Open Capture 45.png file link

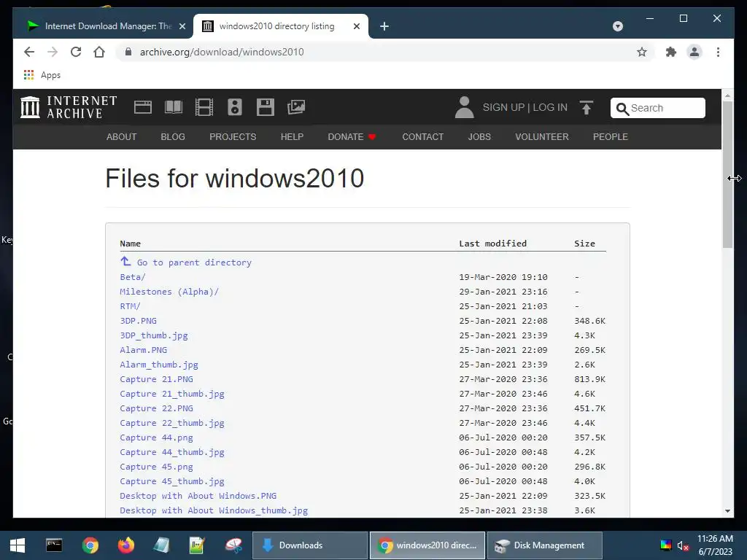[157, 467]
